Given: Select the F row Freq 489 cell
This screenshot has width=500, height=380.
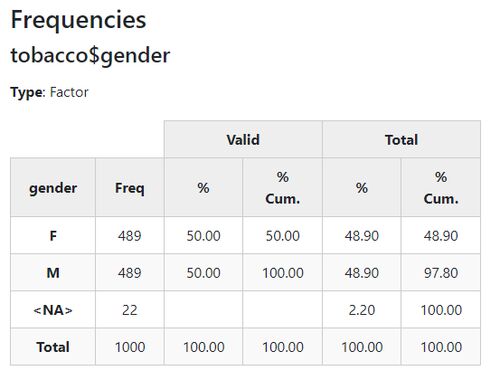Looking at the screenshot, I should (130, 236).
